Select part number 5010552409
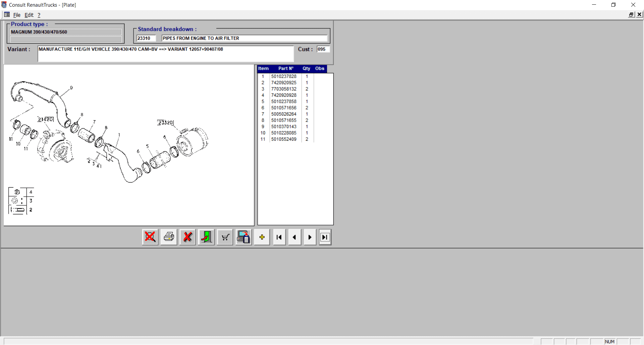 284,139
